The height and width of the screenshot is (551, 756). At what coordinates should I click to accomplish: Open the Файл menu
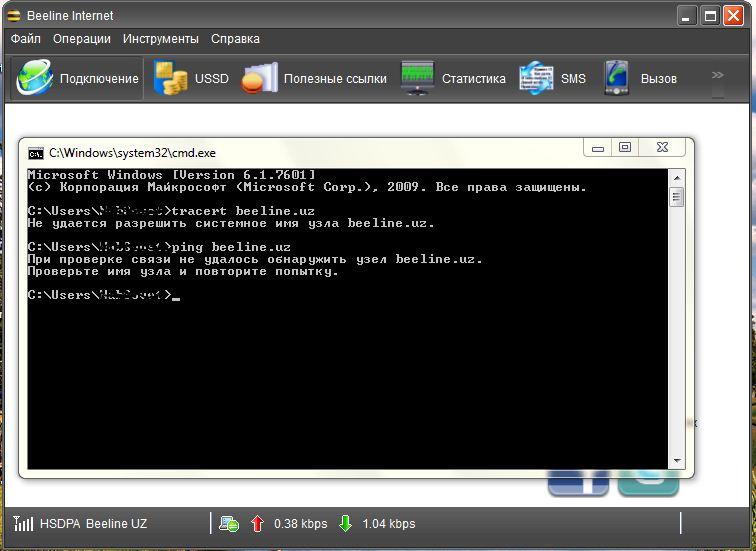tap(26, 39)
